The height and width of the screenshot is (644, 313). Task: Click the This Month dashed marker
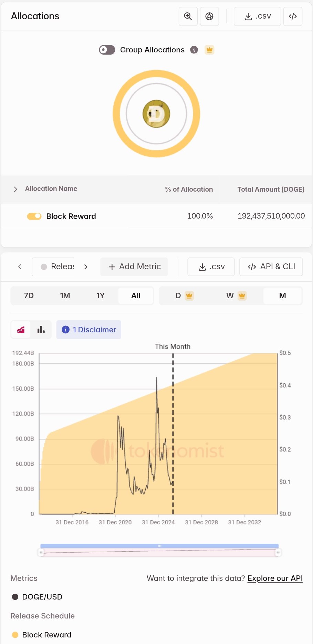coord(173,434)
